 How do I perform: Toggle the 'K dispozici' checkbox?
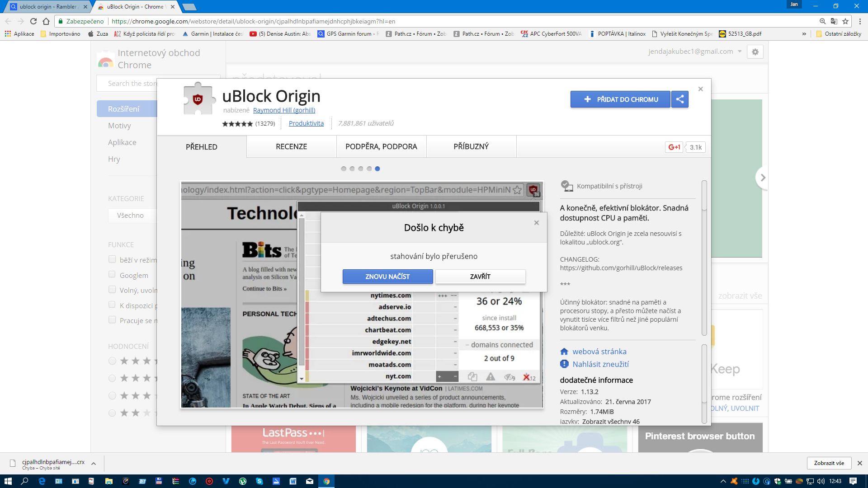click(x=112, y=305)
